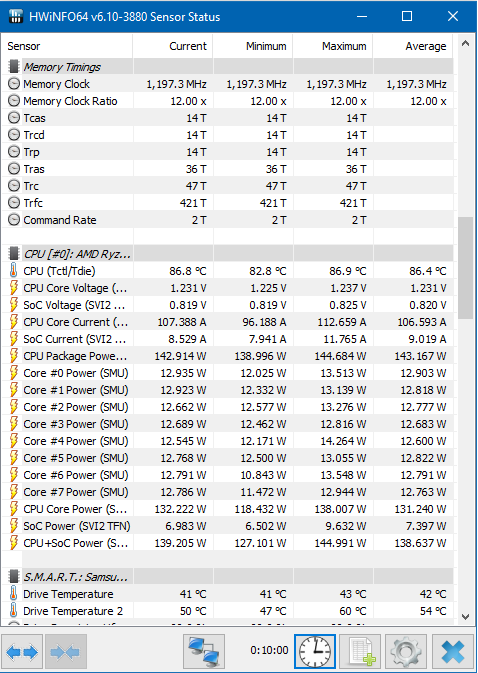Click the lightning icon beside Core #7 Power
Viewport: 478px width, 673px height.
pyautogui.click(x=14, y=492)
